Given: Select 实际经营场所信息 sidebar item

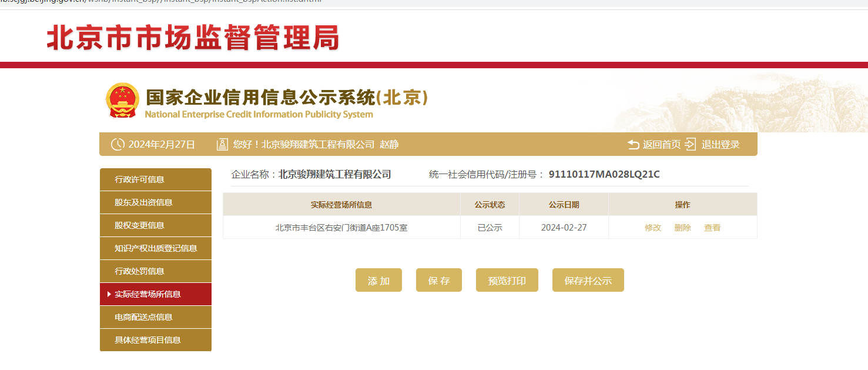Looking at the screenshot, I should (x=156, y=294).
